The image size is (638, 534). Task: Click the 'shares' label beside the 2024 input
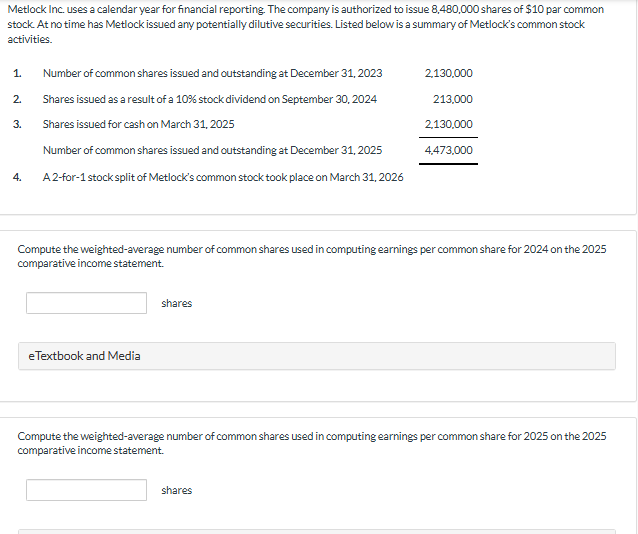click(x=176, y=303)
